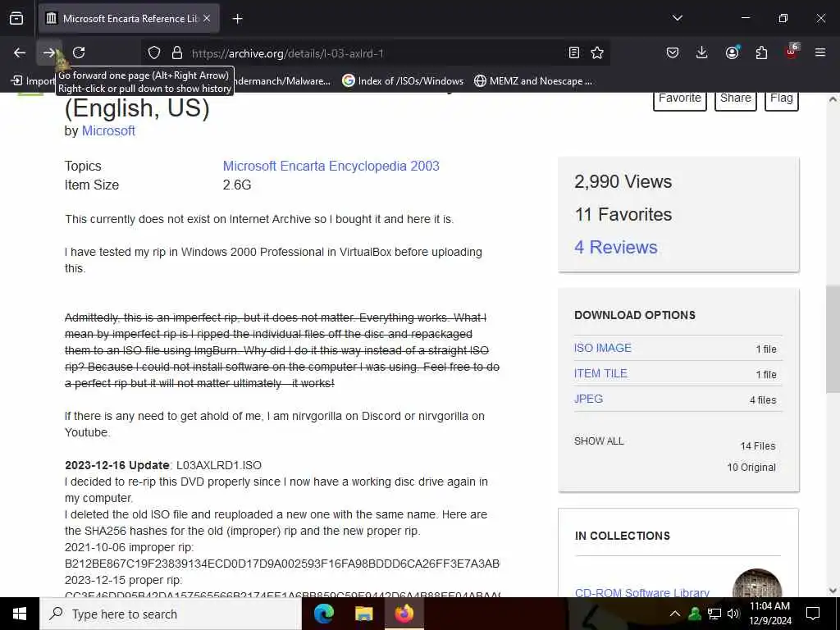Click the Firefox taskbar icon
840x630 pixels.
point(404,614)
